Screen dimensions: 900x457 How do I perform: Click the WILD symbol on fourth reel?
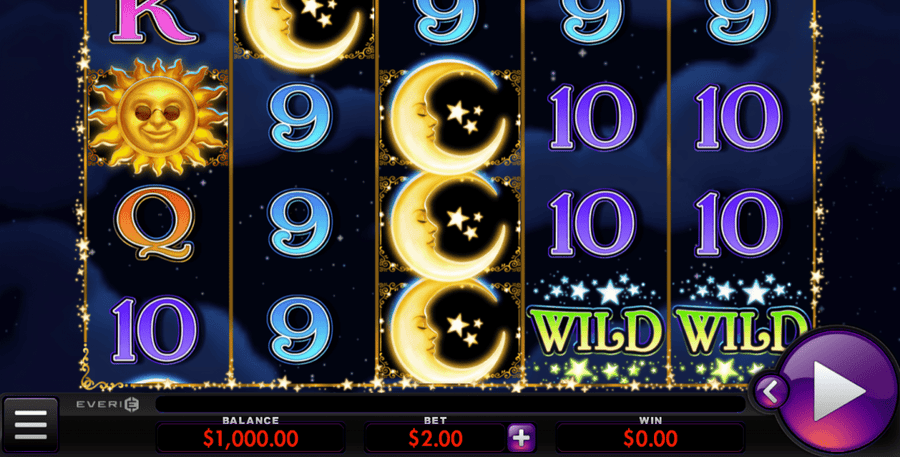pyautogui.click(x=595, y=330)
